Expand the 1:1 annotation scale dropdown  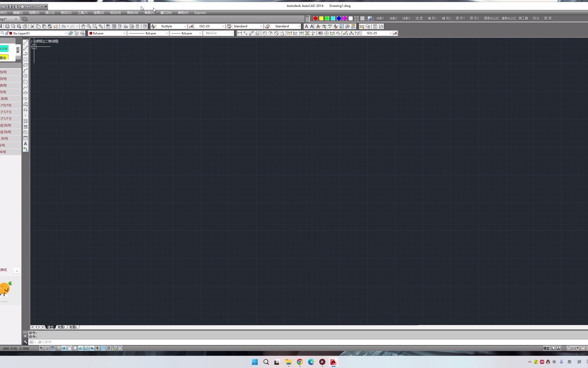click(577, 348)
